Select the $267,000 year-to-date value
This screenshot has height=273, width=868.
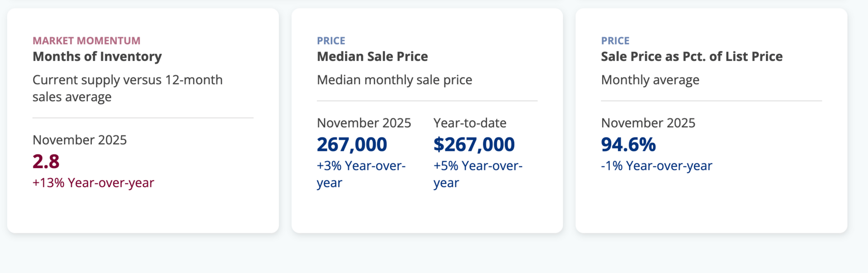474,145
